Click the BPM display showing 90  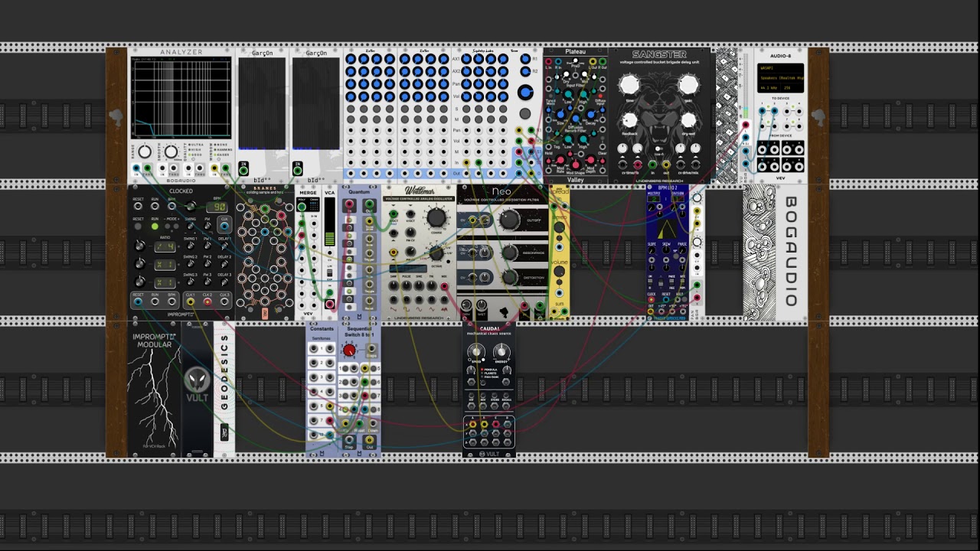point(217,207)
